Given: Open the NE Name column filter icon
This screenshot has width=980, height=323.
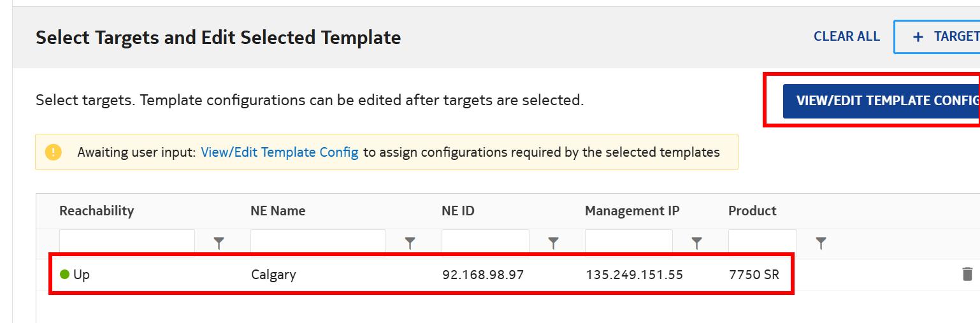Looking at the screenshot, I should tap(410, 243).
